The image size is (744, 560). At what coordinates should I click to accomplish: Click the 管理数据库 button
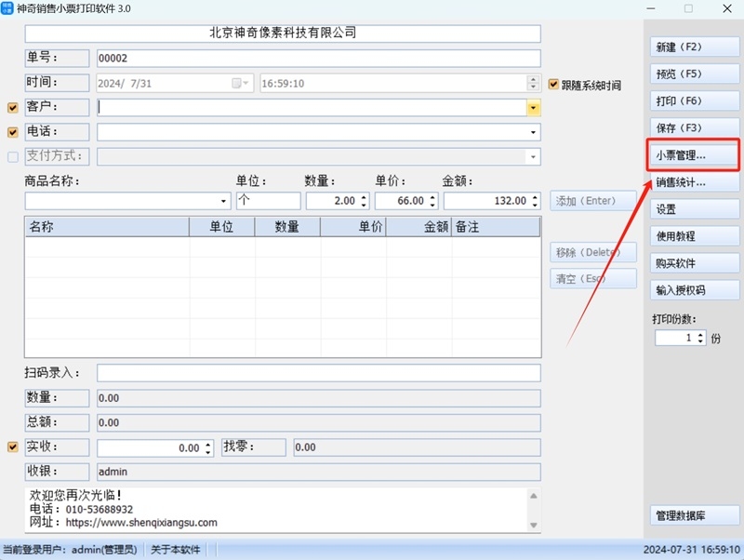coord(695,515)
